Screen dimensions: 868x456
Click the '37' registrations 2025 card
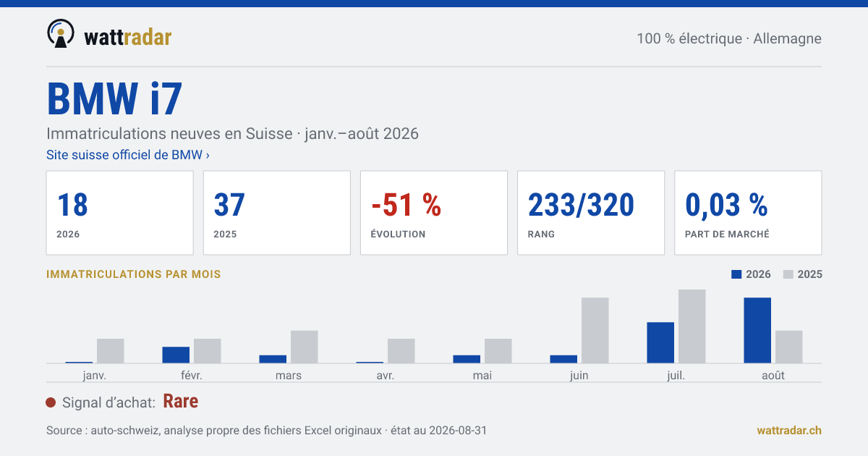tap(276, 213)
